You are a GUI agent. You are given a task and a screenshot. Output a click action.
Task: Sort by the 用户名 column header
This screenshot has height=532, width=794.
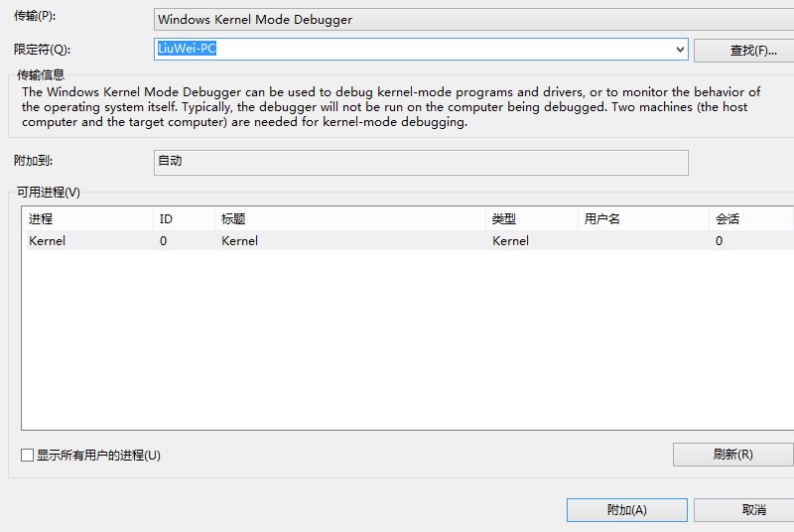click(x=643, y=218)
